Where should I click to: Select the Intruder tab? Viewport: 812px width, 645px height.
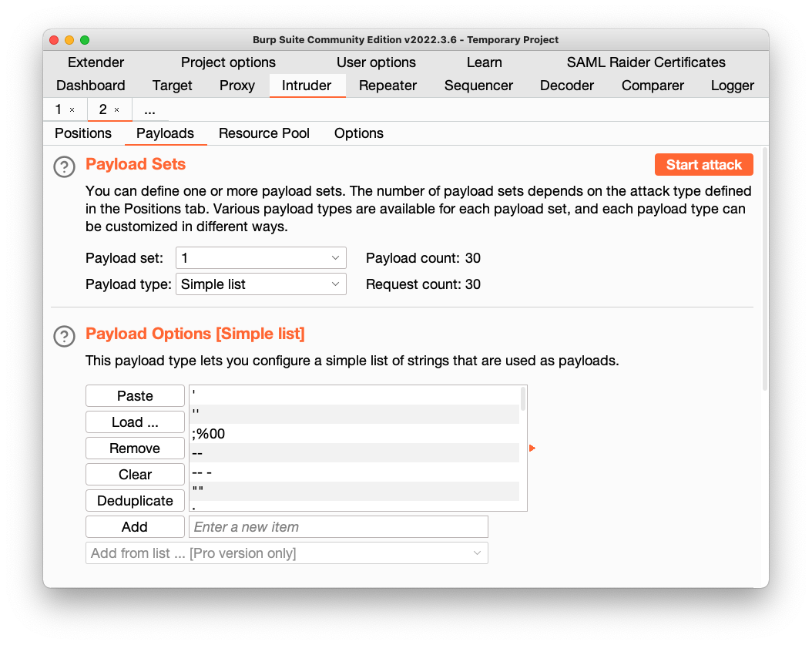pyautogui.click(x=307, y=86)
